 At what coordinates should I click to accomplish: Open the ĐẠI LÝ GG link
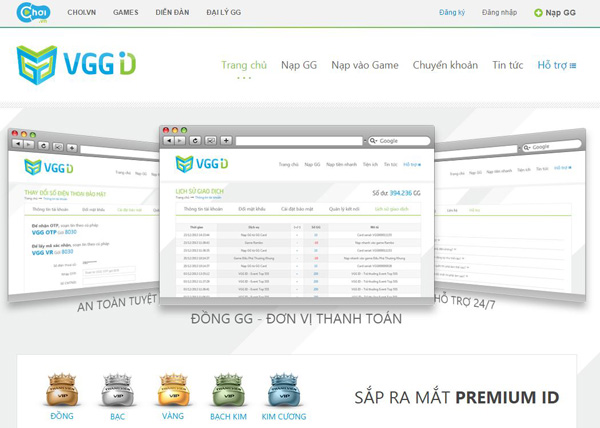pos(223,13)
